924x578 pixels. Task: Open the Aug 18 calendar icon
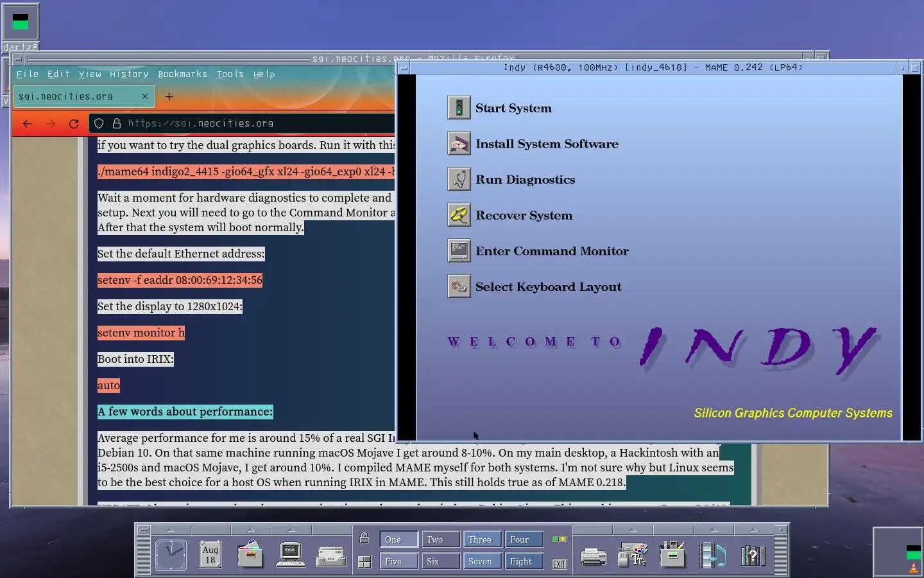(210, 554)
